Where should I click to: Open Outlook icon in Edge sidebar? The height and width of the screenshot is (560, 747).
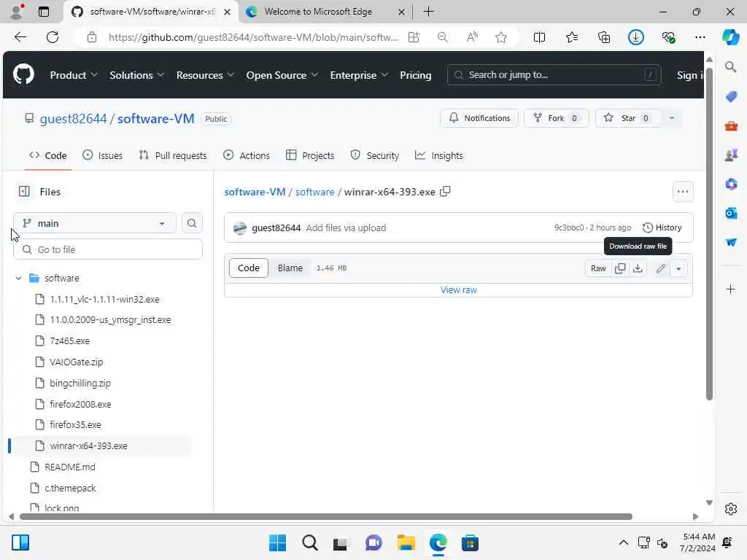click(731, 214)
